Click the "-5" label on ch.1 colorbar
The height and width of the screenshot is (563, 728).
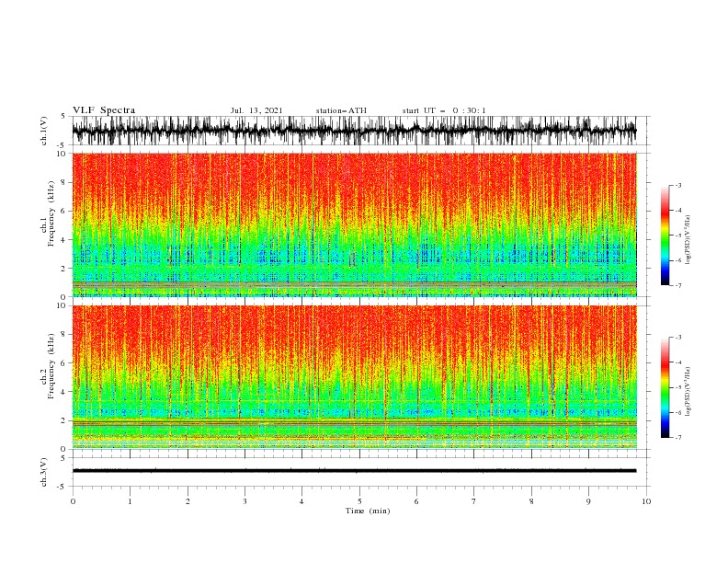coord(678,236)
